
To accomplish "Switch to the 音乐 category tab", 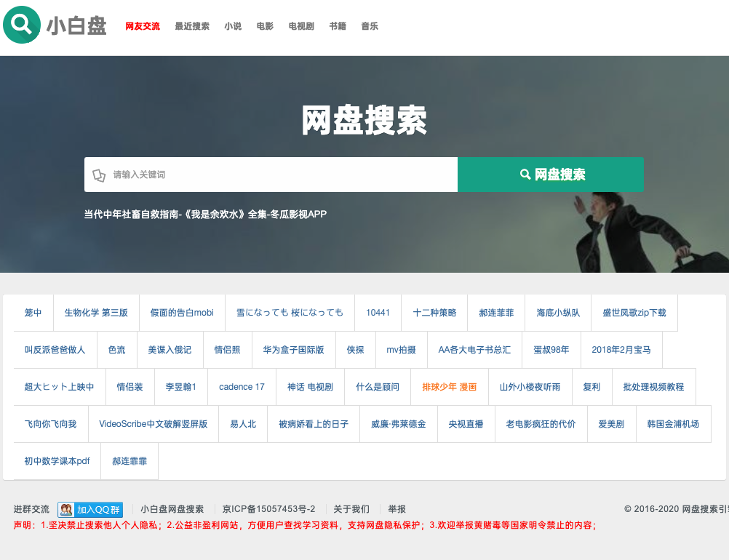I will 370,26.
